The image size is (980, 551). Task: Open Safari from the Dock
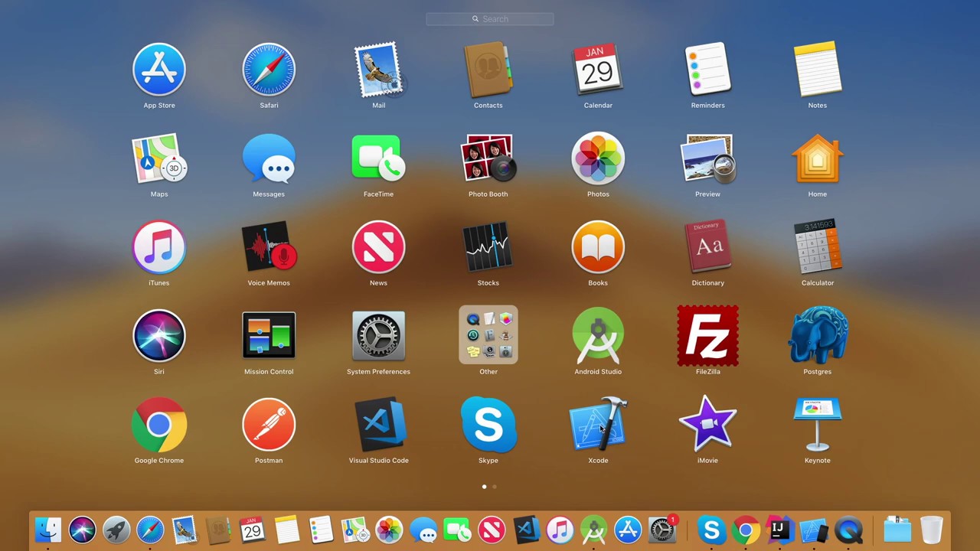point(150,530)
